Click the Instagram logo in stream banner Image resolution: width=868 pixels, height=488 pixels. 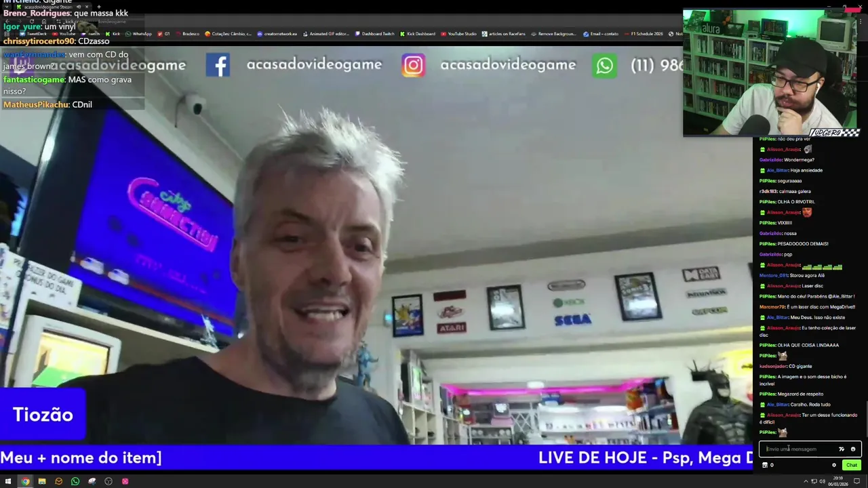click(x=413, y=65)
